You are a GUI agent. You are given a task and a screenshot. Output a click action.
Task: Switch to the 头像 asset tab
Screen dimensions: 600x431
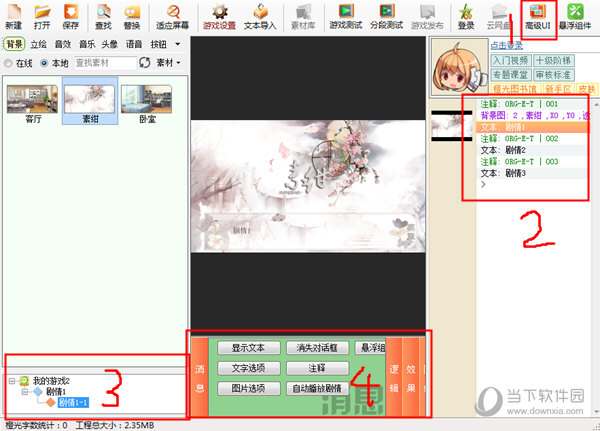tap(110, 44)
